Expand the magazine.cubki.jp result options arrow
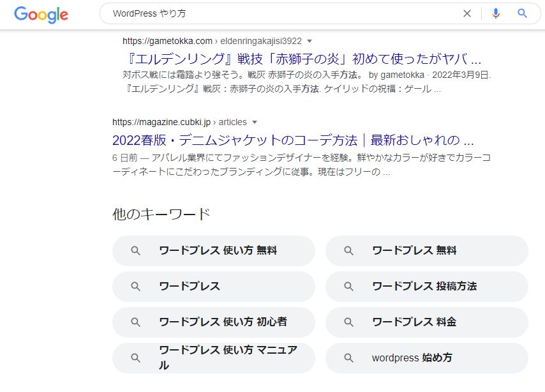This screenshot has width=545, height=392. (x=255, y=122)
